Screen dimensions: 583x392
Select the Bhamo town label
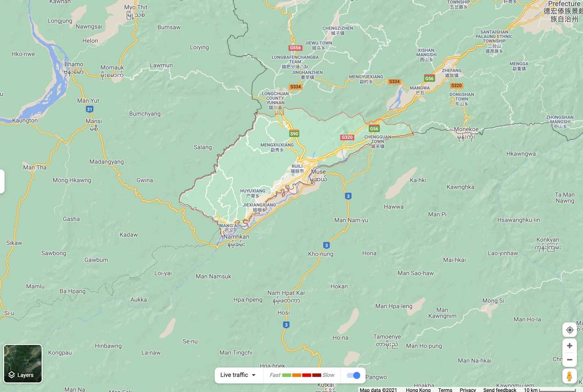coord(74,64)
